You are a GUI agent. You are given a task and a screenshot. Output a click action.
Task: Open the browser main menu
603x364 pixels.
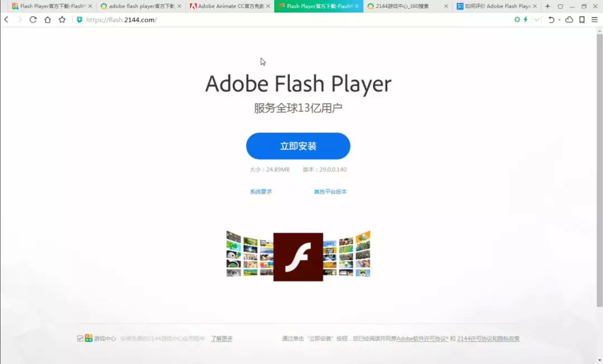tap(595, 20)
